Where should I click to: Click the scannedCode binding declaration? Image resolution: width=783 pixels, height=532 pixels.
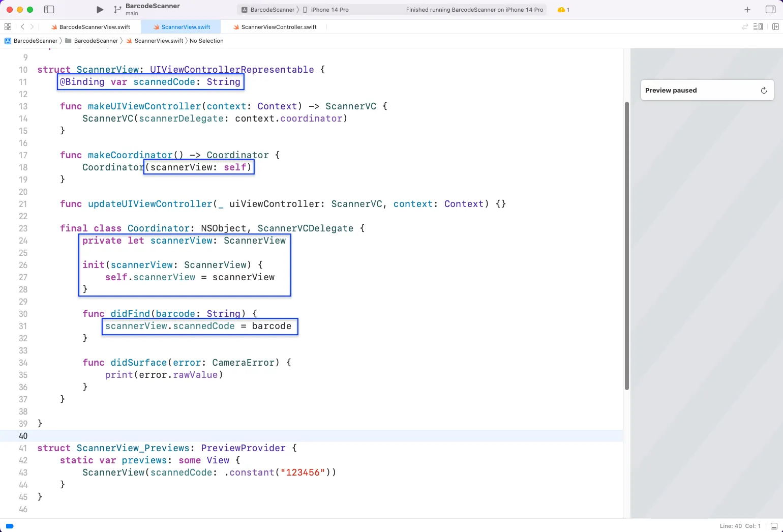150,82
